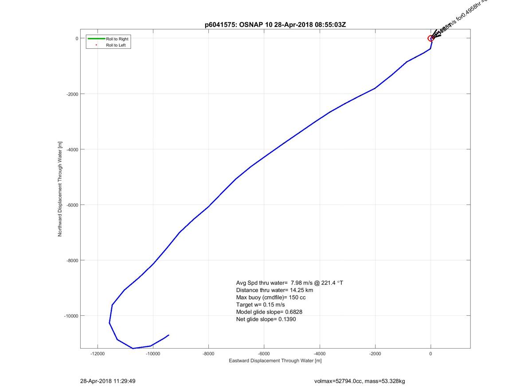Image resolution: width=532 pixels, height=392 pixels.
Task: Click the y-axis tick label '0'
Action: (x=77, y=39)
